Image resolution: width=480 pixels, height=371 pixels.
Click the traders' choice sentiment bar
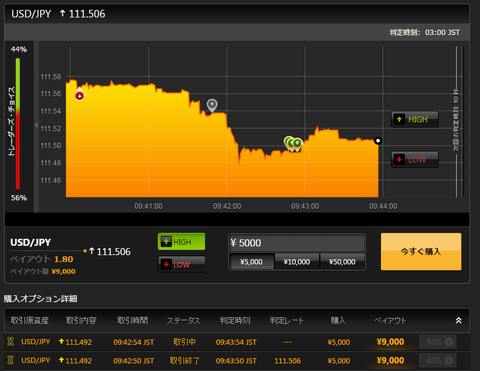[18, 123]
